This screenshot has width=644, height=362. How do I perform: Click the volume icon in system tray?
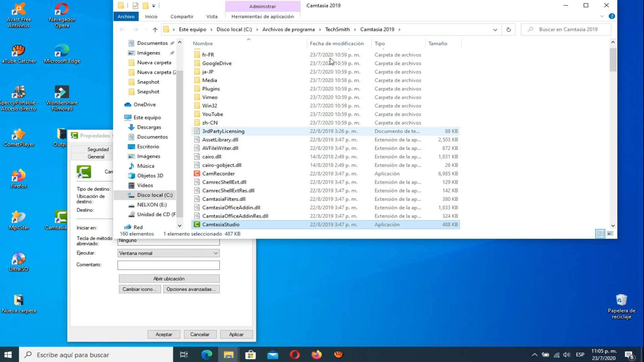pyautogui.click(x=567, y=355)
